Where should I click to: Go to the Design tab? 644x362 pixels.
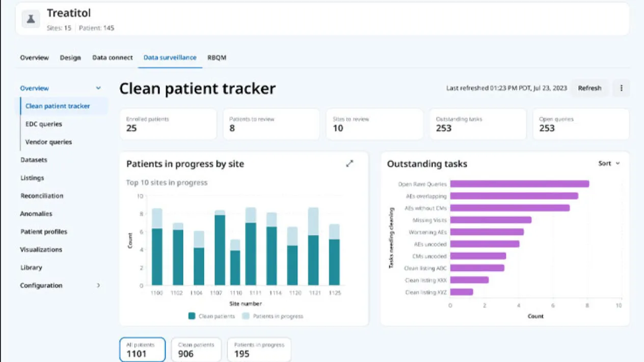pos(70,58)
